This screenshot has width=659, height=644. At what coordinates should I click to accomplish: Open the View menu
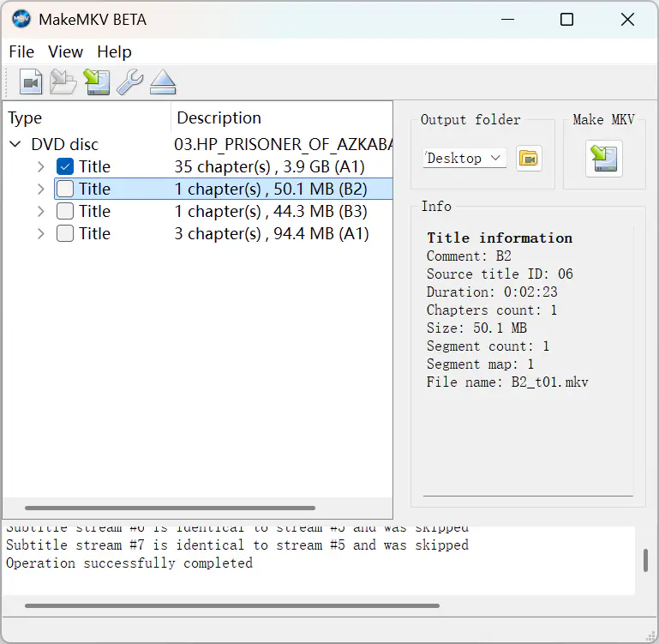(66, 51)
